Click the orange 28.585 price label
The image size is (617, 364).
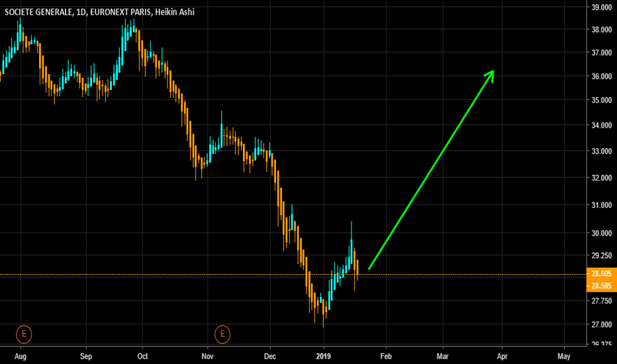[x=601, y=286]
